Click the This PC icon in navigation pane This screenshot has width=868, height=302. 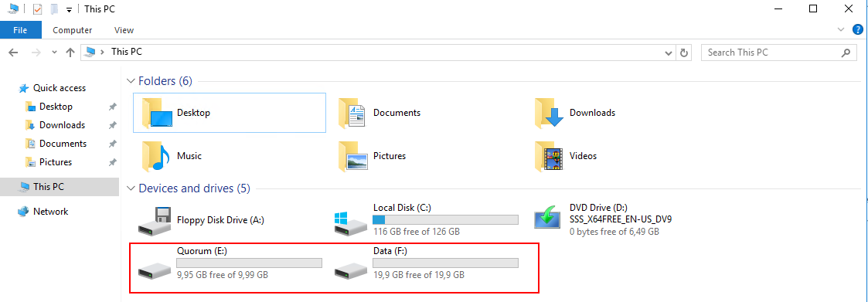(24, 187)
